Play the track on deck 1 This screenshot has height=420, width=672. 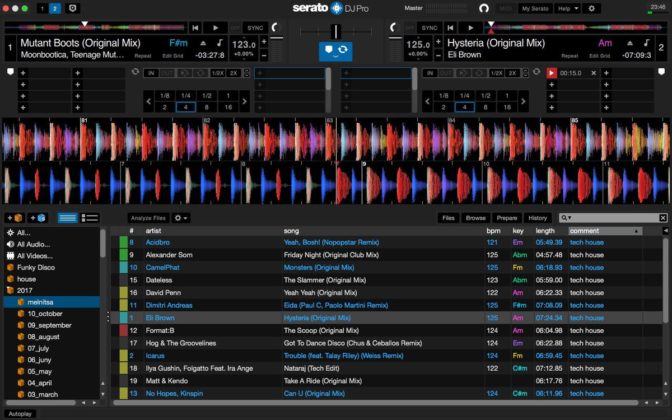215,28
